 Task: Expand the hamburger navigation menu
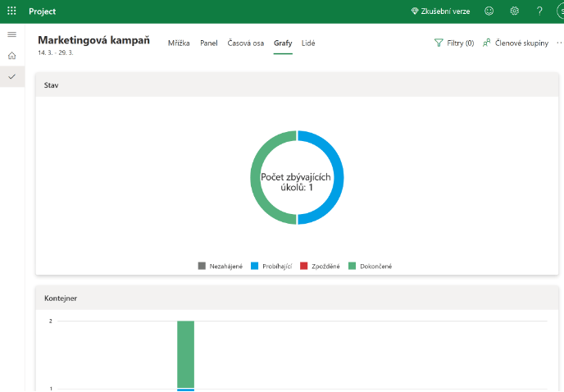[11, 34]
